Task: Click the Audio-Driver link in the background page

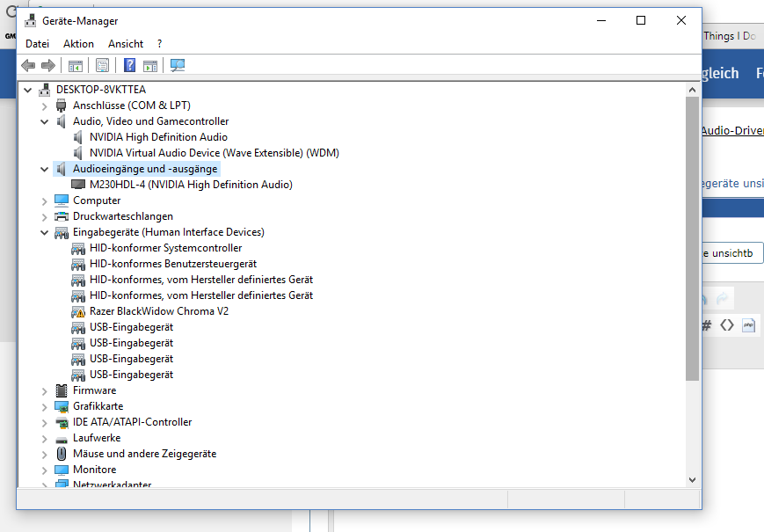Action: pyautogui.click(x=732, y=130)
